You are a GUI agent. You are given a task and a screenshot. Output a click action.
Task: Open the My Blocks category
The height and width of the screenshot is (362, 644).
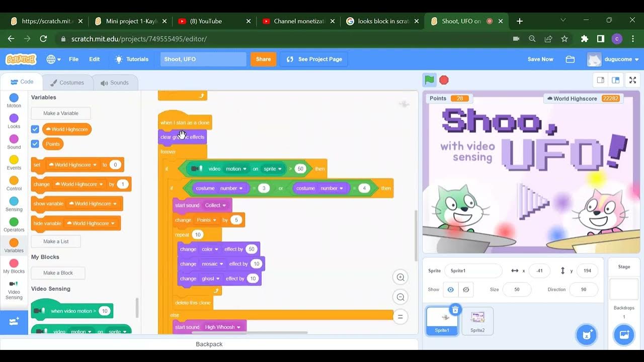(x=14, y=266)
